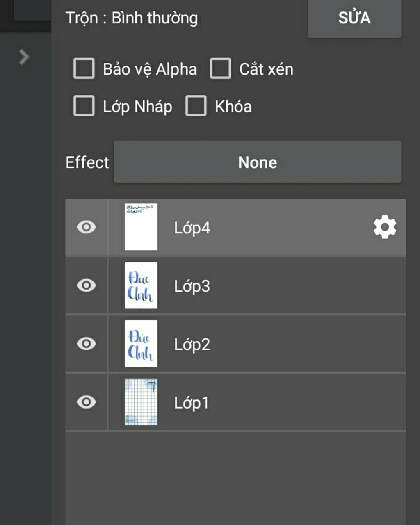The image size is (420, 525).
Task: Enable the Cắt xén checkbox
Action: pyautogui.click(x=220, y=68)
